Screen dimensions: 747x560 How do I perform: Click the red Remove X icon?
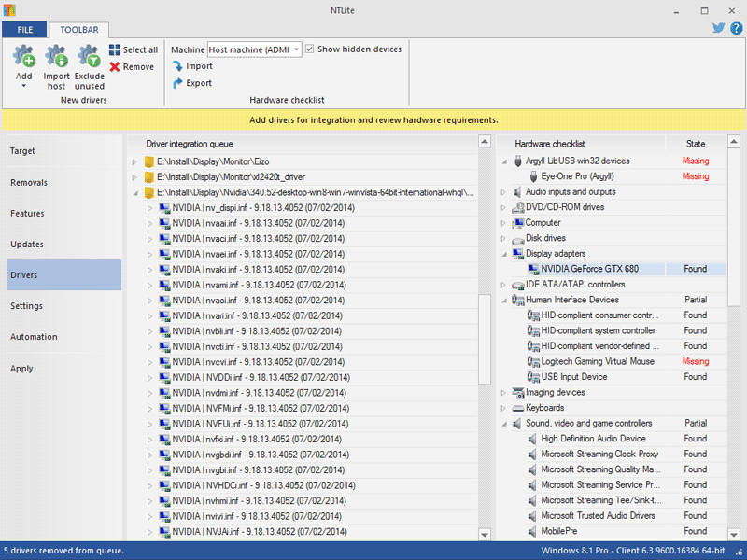[115, 66]
